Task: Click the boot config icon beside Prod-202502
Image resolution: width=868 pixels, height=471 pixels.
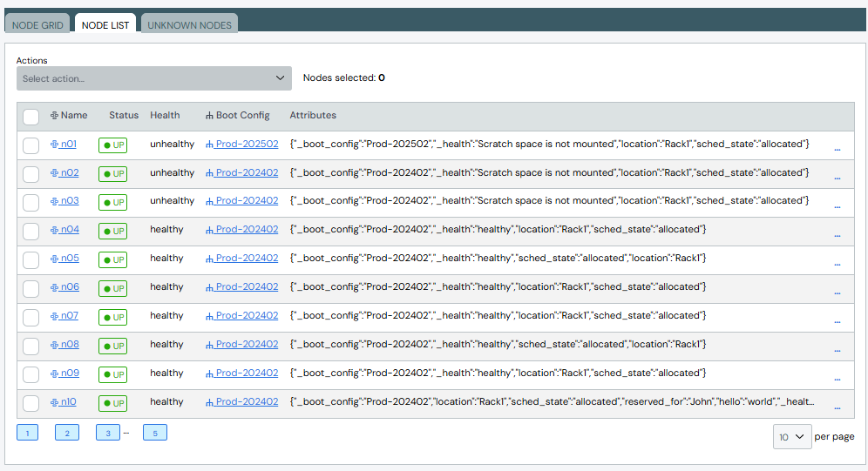Action: click(x=209, y=145)
